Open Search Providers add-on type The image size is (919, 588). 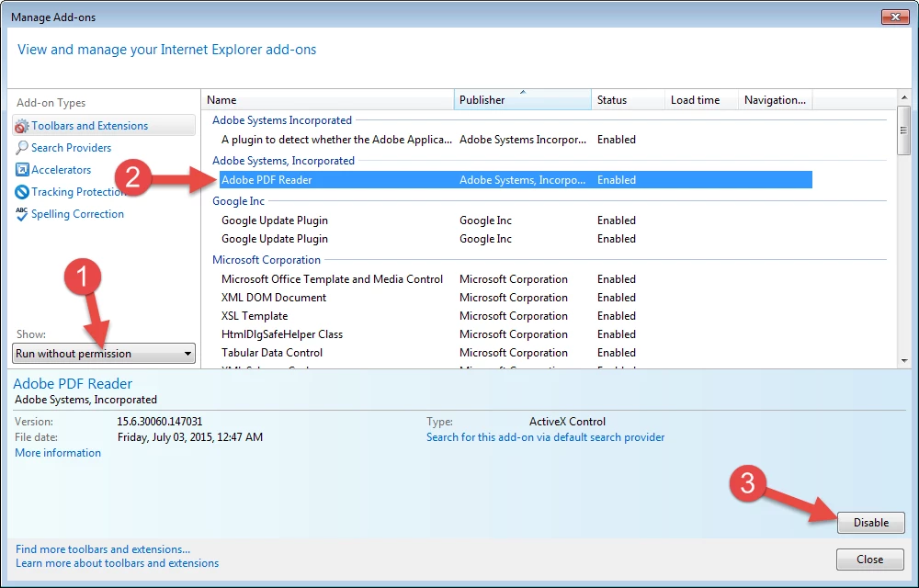point(71,148)
